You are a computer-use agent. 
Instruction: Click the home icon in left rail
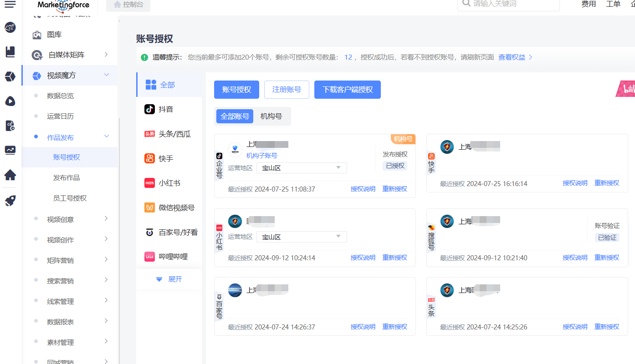[x=10, y=175]
